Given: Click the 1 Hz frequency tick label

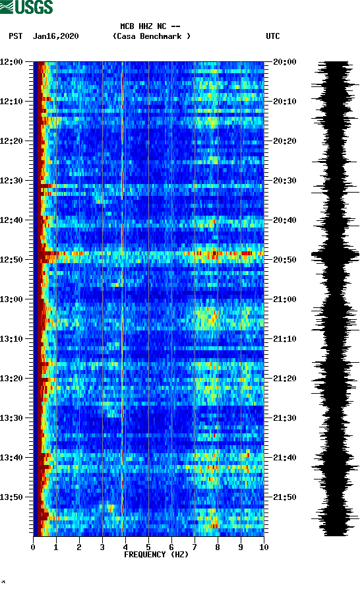Looking at the screenshot, I should coord(56,547).
